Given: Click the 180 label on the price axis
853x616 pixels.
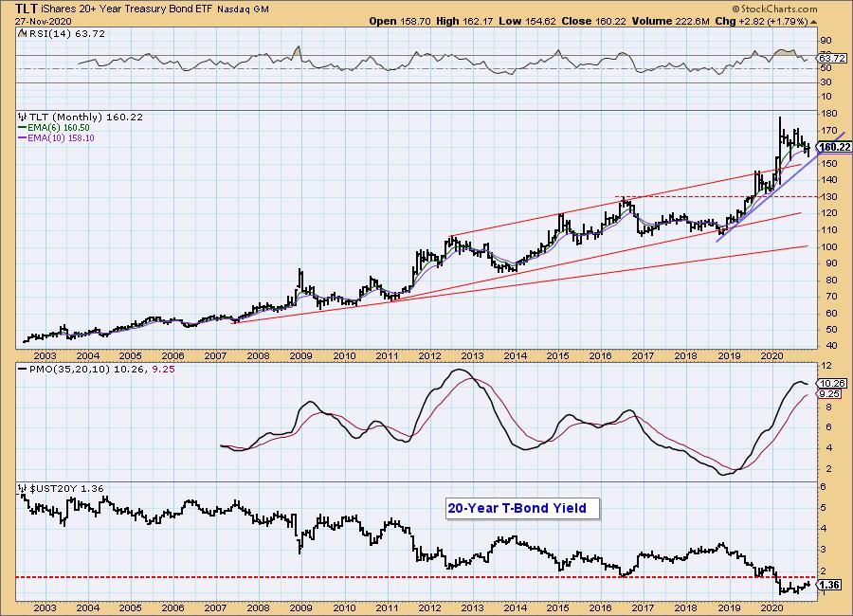Looking at the screenshot, I should (827, 113).
